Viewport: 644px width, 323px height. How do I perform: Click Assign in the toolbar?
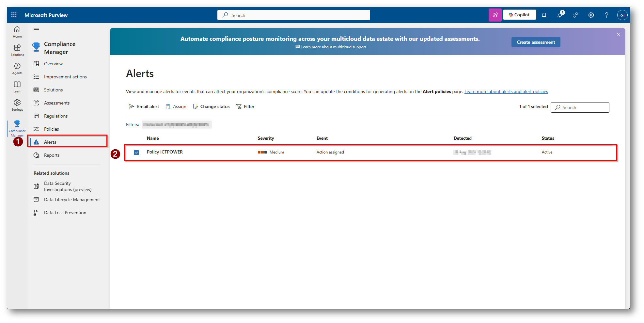(x=176, y=106)
